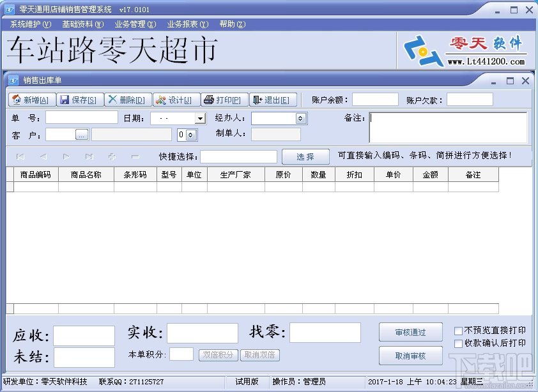The height and width of the screenshot is (392, 538).
Task: Expand the 经办人 dropdown list
Action: [300, 117]
